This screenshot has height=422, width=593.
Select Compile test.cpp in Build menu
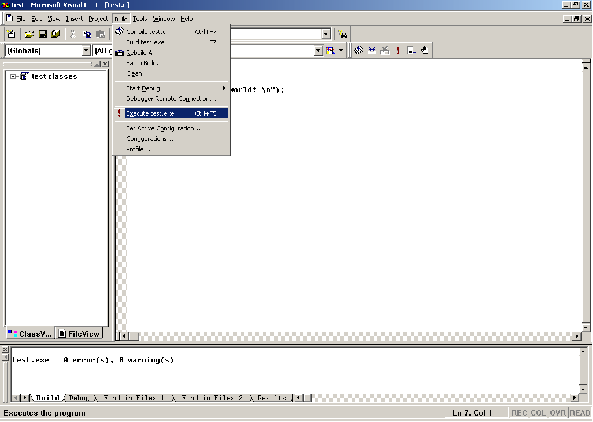[172, 31]
